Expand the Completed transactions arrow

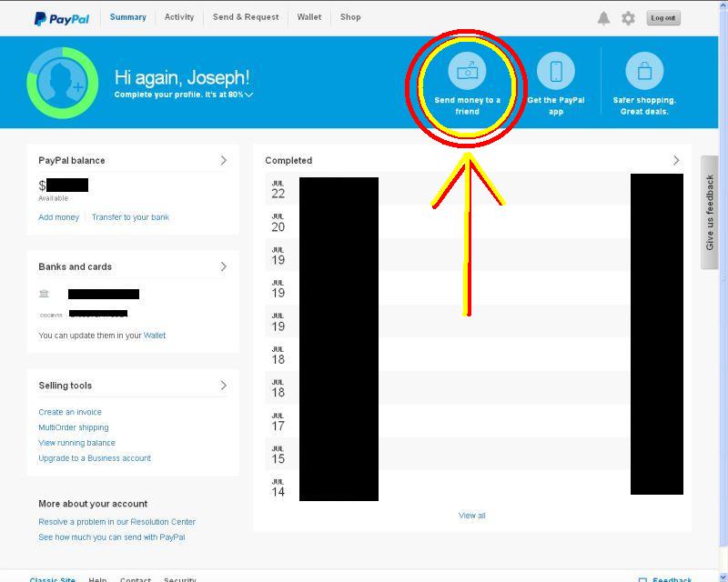[676, 161]
